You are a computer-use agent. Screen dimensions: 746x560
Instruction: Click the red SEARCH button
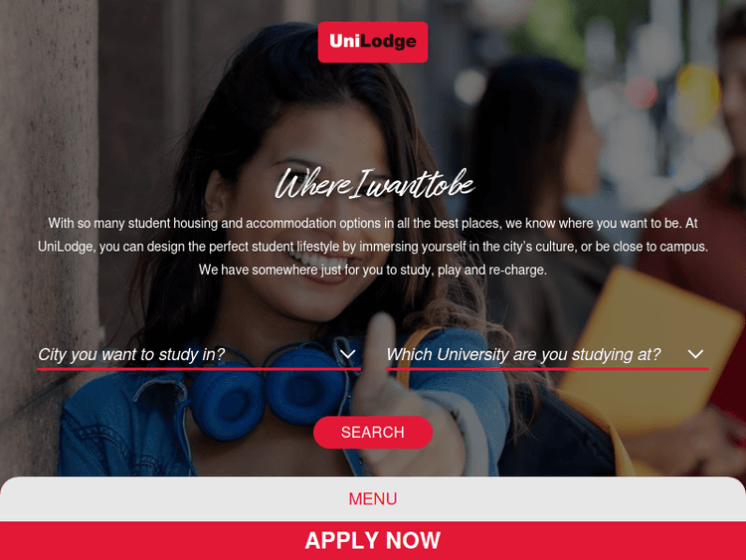[373, 432]
